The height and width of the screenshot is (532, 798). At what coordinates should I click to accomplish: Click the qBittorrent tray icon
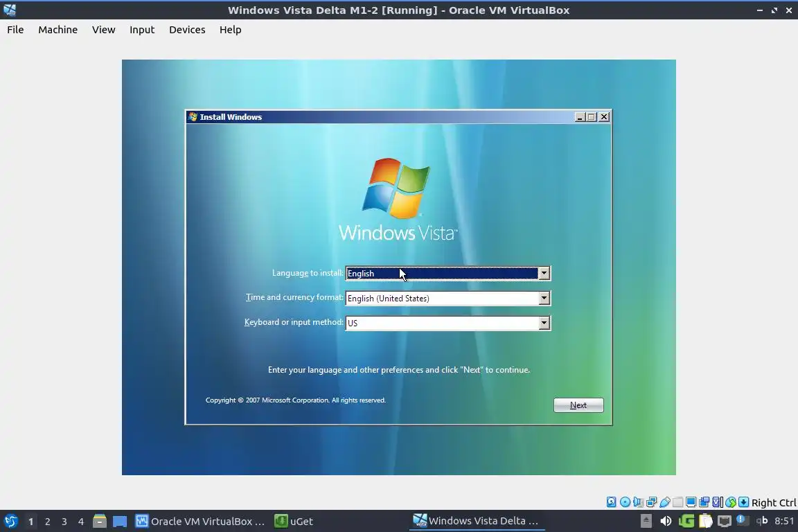[x=762, y=520]
